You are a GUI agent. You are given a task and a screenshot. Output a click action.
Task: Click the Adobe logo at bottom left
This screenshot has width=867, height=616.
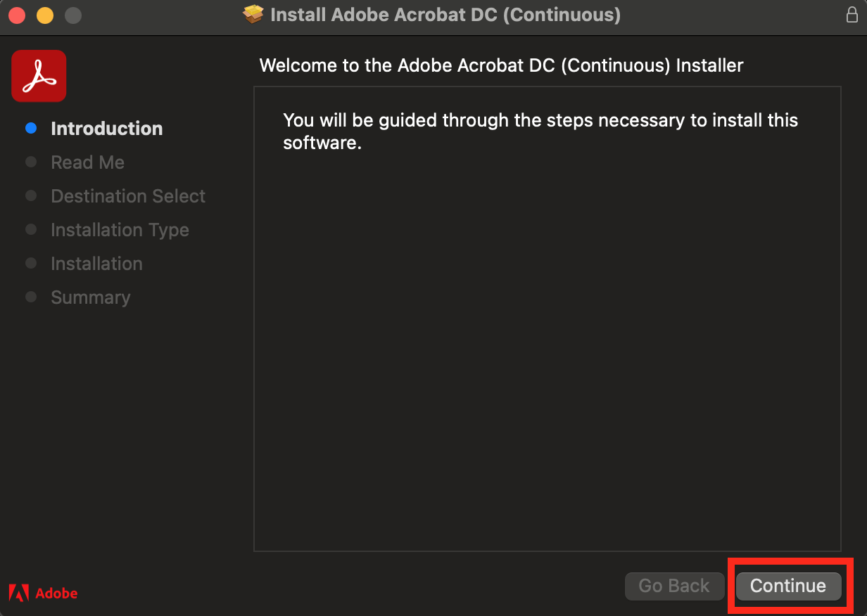(x=44, y=593)
